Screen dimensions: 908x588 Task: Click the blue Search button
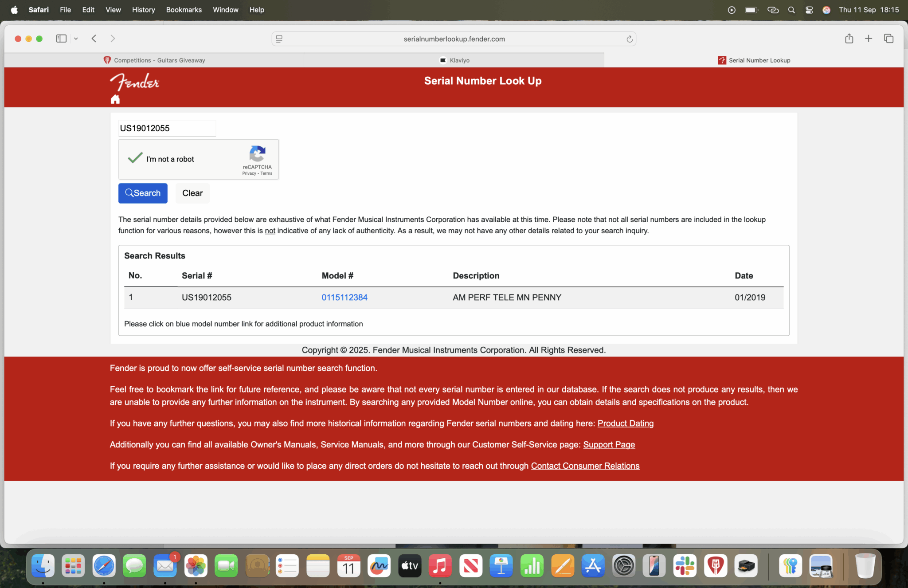[x=143, y=193]
